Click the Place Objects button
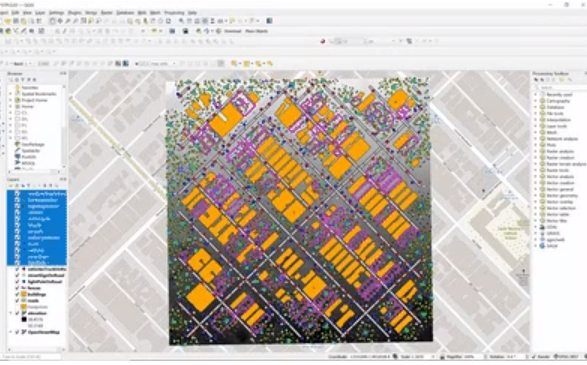 pyautogui.click(x=256, y=31)
